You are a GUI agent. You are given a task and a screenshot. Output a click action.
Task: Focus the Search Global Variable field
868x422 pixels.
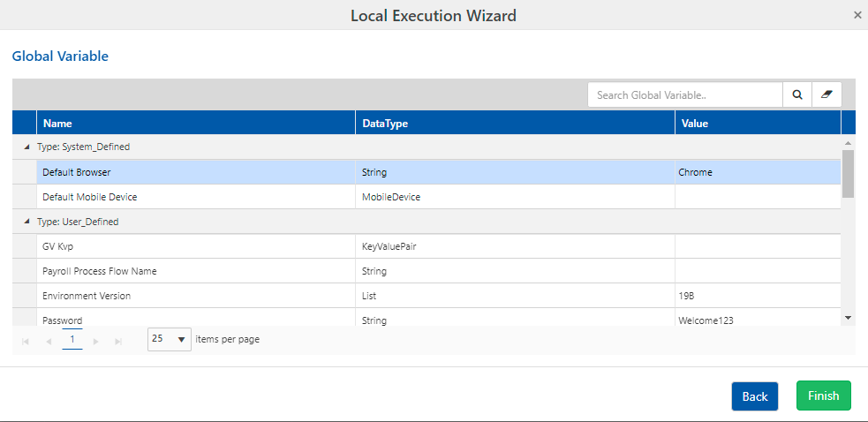coord(685,94)
